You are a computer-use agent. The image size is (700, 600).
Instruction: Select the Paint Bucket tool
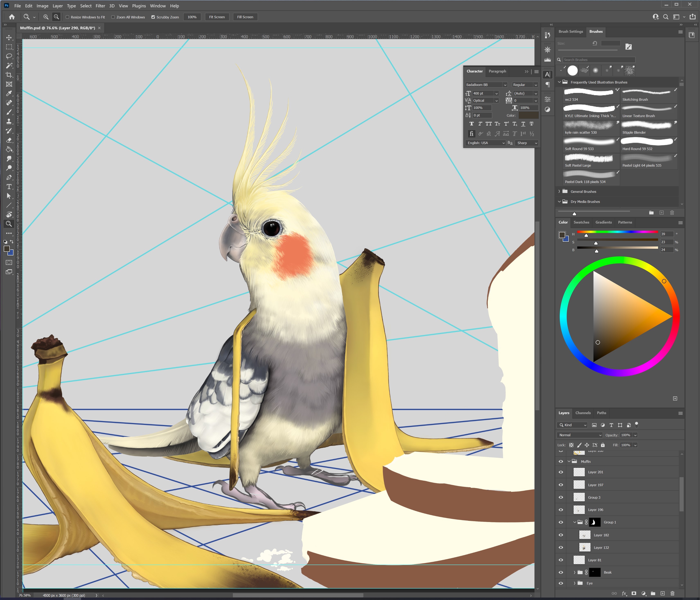9,149
